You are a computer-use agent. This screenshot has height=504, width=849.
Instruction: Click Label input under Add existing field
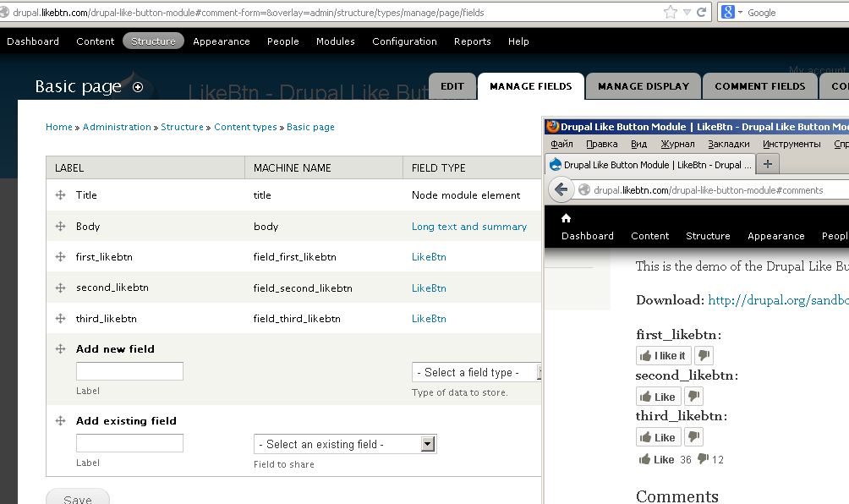129,443
